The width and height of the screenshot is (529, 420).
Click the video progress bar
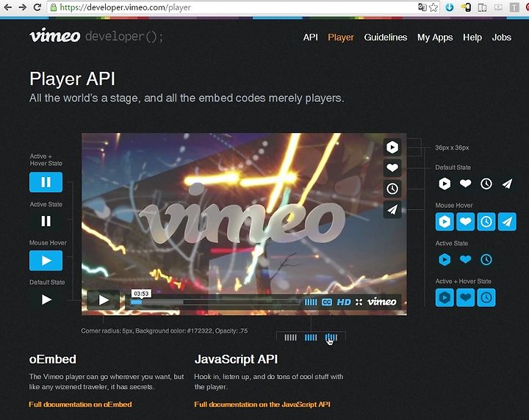[215, 303]
